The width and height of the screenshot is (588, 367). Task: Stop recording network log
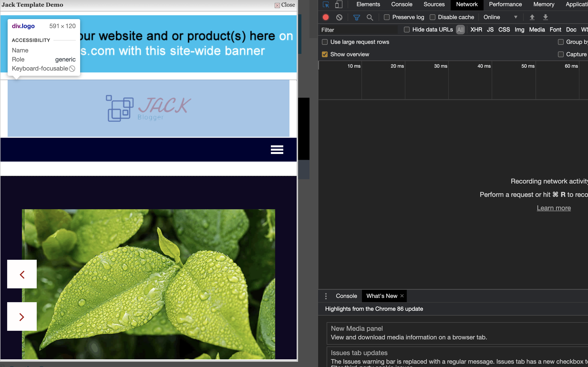tap(326, 17)
